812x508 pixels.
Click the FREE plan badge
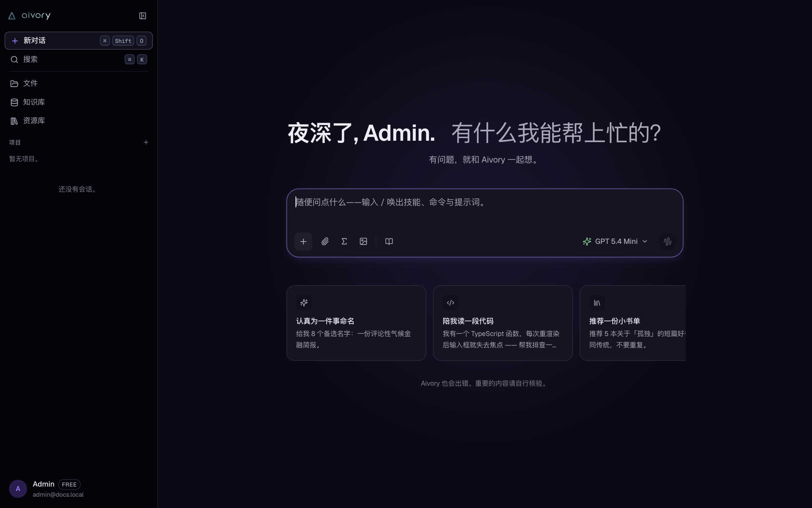(69, 485)
